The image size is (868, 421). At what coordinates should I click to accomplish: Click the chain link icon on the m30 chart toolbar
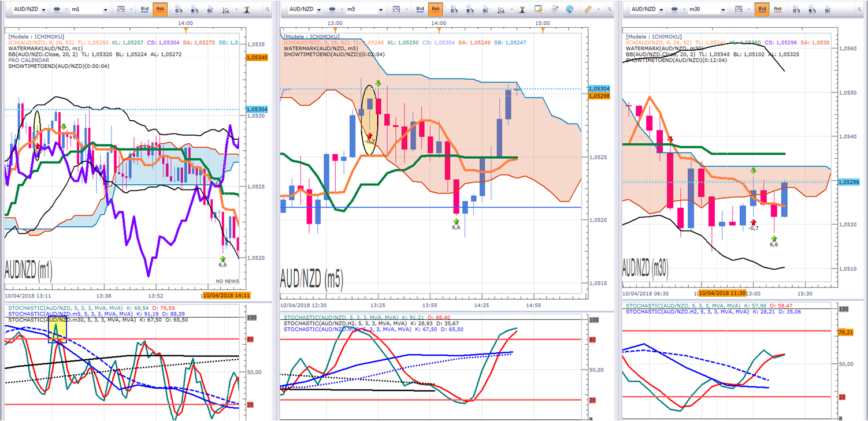676,9
